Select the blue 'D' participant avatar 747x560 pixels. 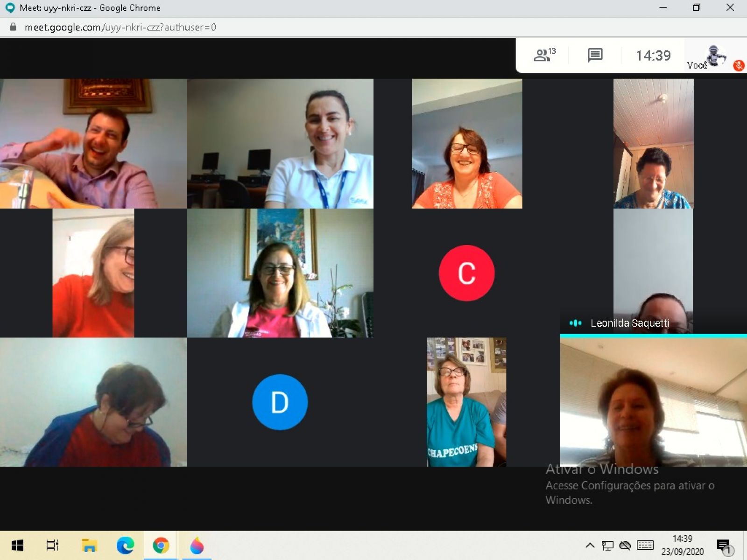(x=280, y=402)
